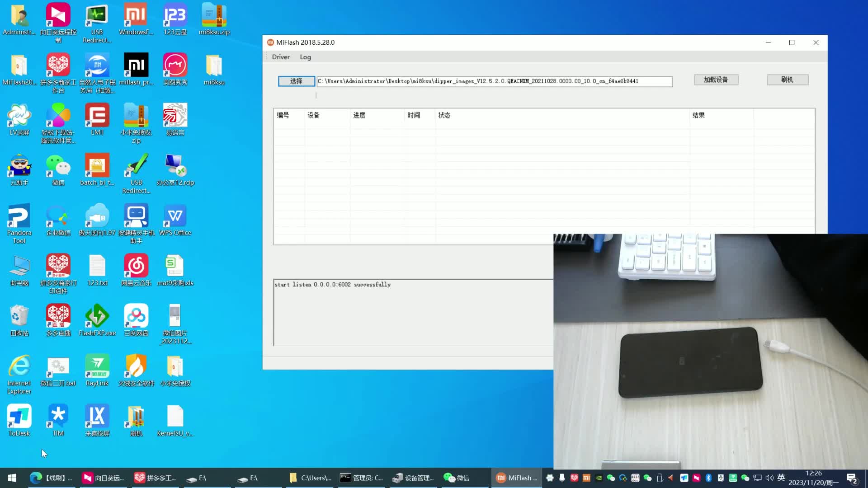Viewport: 868px width, 488px height.
Task: Select the 微信 desktop icon
Action: (58, 170)
